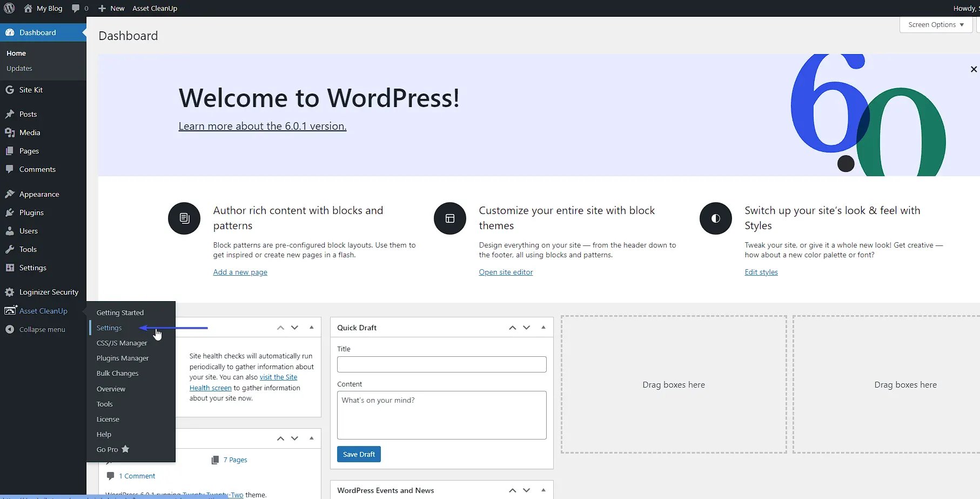Open Learn more about the 6.0.1 version
980x499 pixels.
coord(263,126)
